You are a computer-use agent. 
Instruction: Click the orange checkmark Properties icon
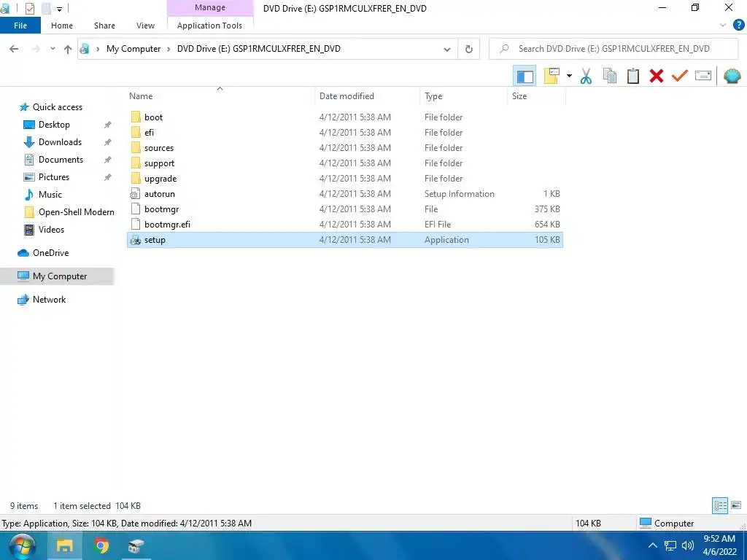pos(680,76)
